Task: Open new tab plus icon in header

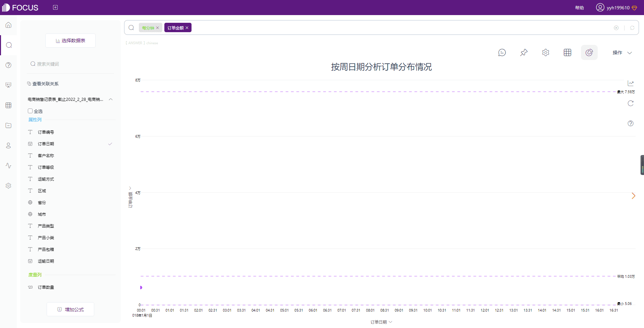Action: [55, 7]
